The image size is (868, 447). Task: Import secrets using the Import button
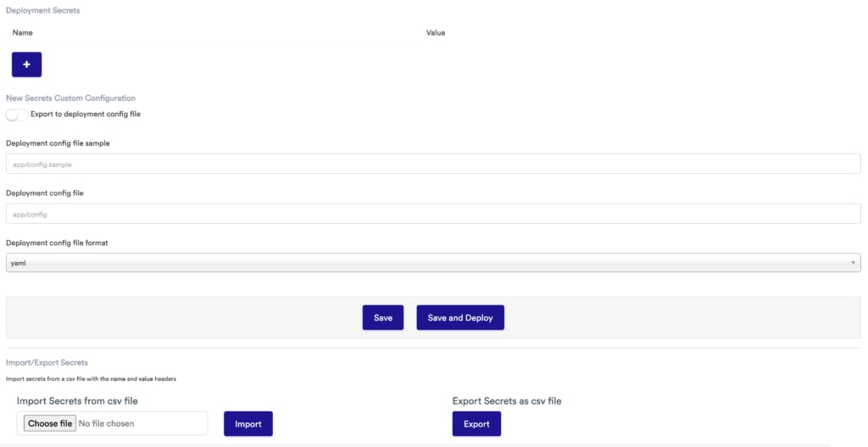coord(248,424)
